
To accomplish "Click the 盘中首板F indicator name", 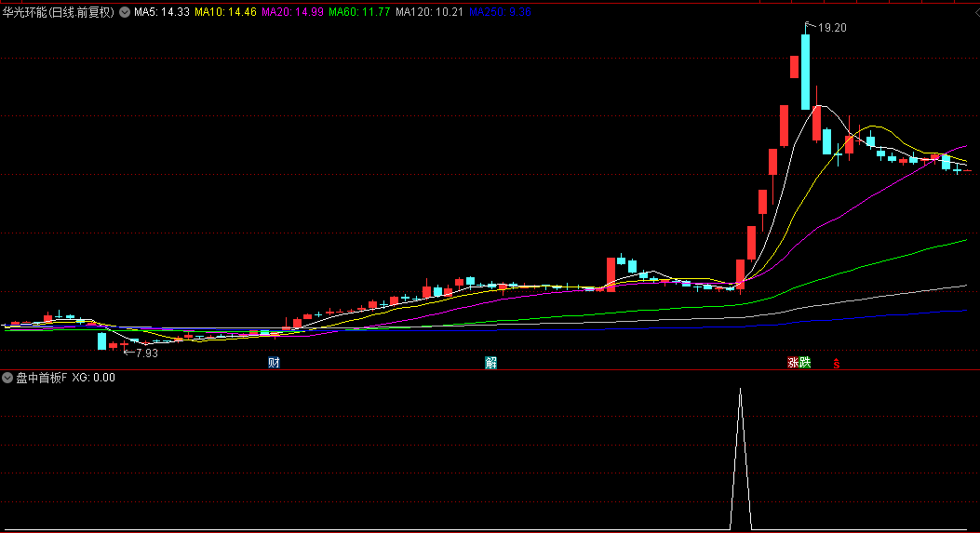I will point(41,378).
